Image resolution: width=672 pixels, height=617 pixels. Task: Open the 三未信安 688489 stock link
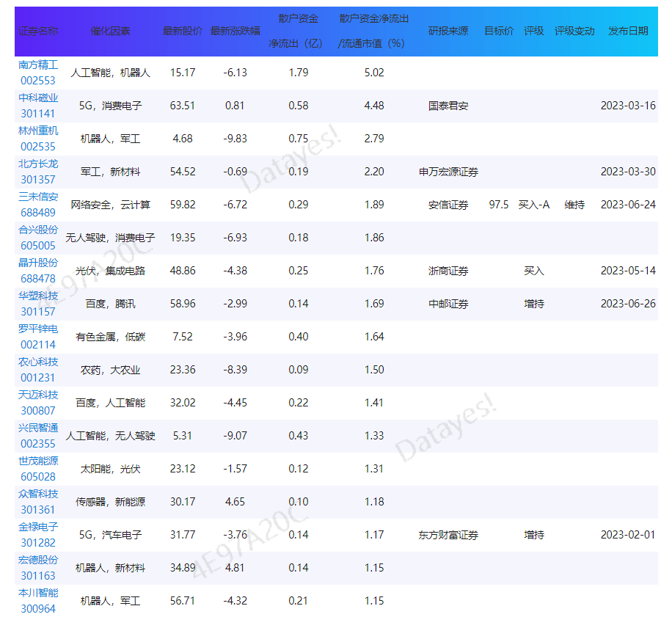(x=38, y=205)
